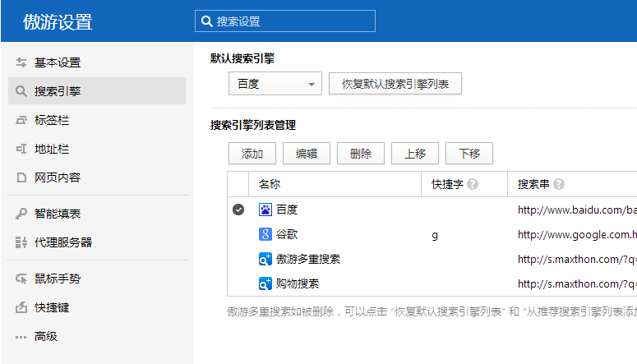Click the 上移 button
Image resolution: width=637 pixels, height=364 pixels.
click(x=415, y=154)
